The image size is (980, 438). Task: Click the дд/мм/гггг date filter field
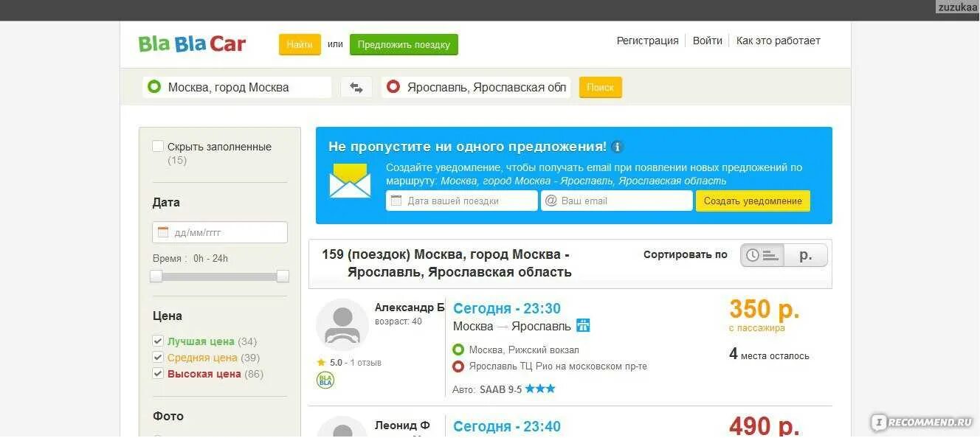220,232
